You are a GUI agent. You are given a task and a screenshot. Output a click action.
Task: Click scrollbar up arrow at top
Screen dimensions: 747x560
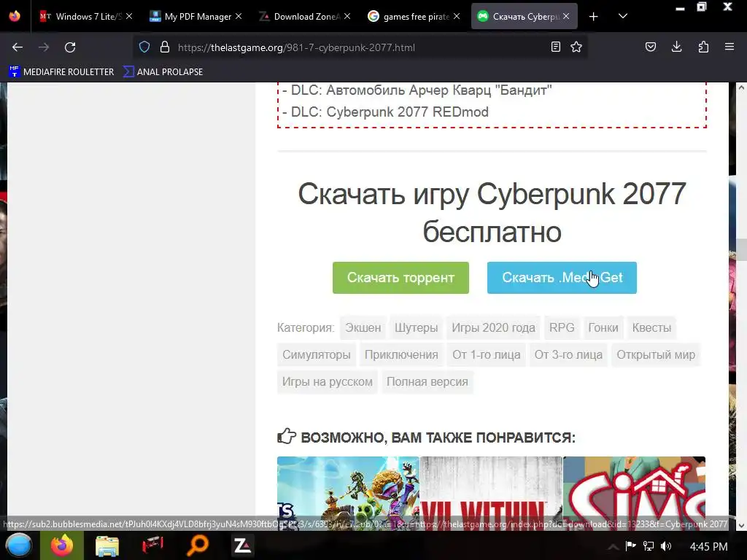click(x=741, y=87)
